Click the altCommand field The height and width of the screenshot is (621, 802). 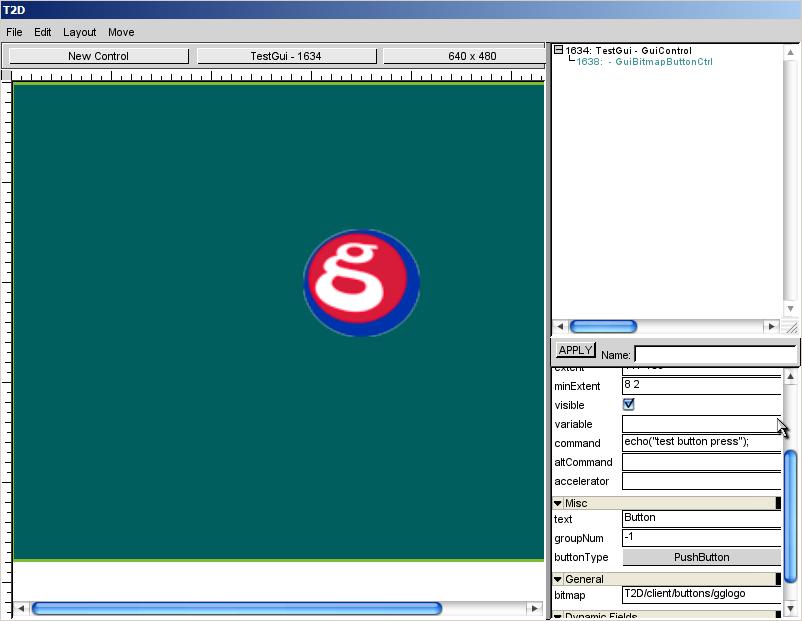[x=701, y=462]
